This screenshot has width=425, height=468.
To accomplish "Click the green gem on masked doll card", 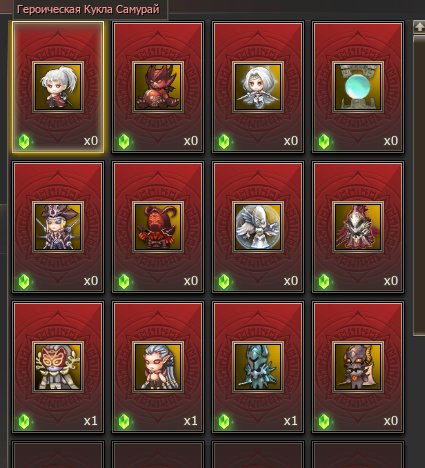I will click(x=24, y=421).
